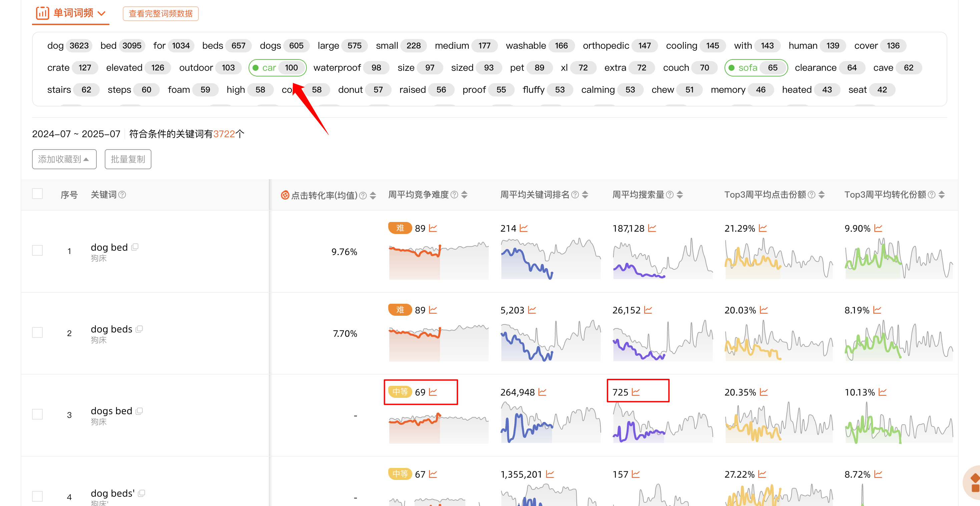Click help icon beside 周平均竞争难度 header
980x506 pixels.
tap(454, 195)
